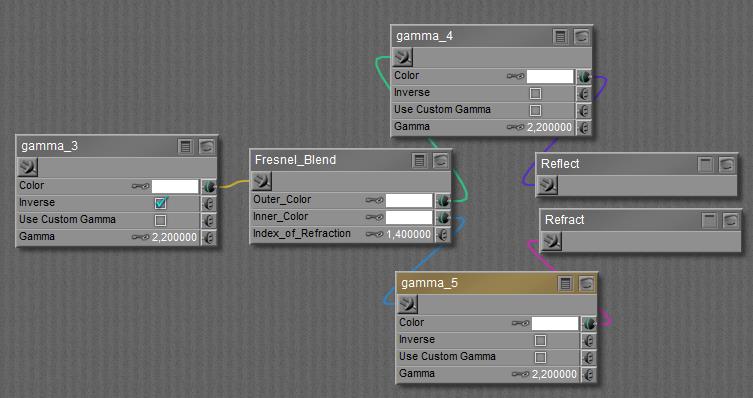Toggle the Reflect node preview icon
The width and height of the screenshot is (753, 398).
pyautogui.click(x=727, y=165)
